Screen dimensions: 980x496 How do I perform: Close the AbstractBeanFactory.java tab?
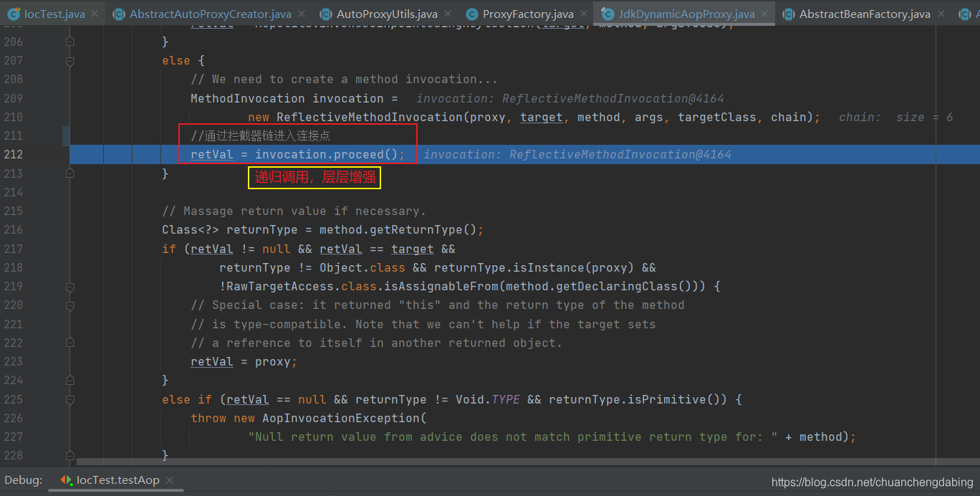[940, 14]
